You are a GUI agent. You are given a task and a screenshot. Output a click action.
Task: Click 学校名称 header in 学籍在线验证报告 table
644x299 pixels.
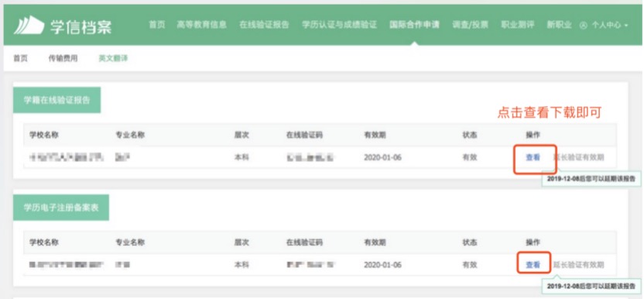[x=44, y=135]
